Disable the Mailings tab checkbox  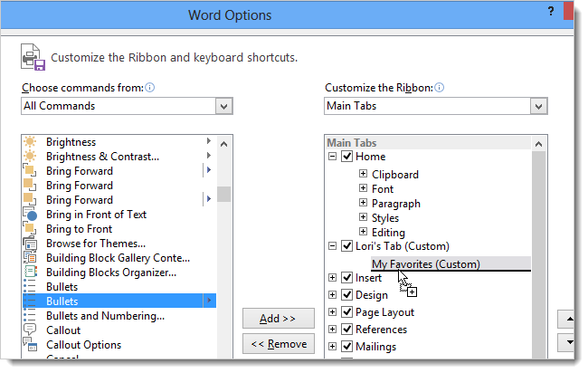click(x=346, y=346)
